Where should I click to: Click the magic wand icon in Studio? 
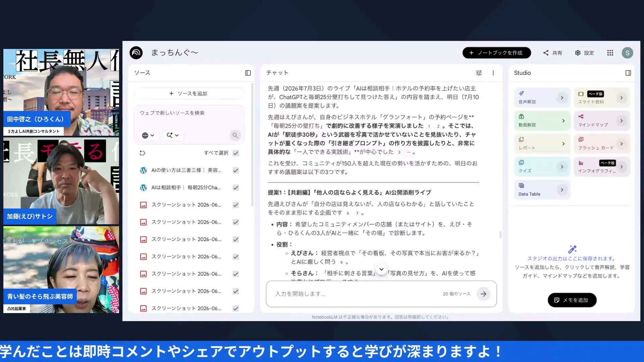tap(572, 249)
